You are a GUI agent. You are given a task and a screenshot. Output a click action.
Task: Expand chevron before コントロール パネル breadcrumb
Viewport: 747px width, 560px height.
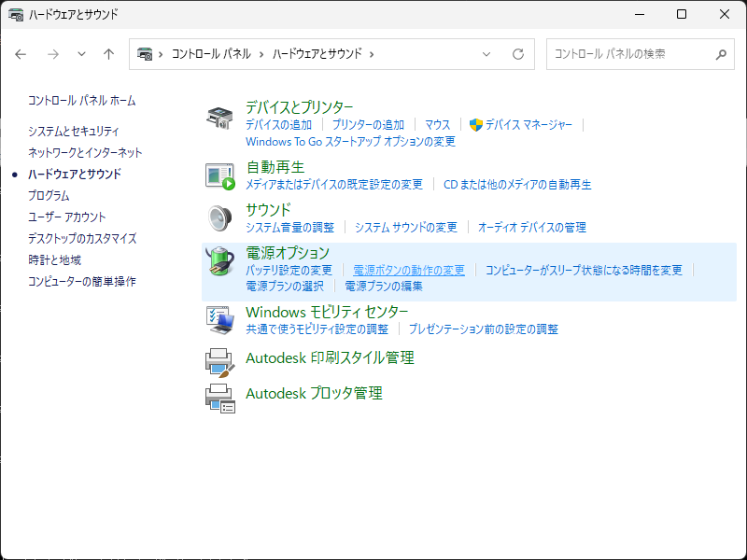[161, 54]
